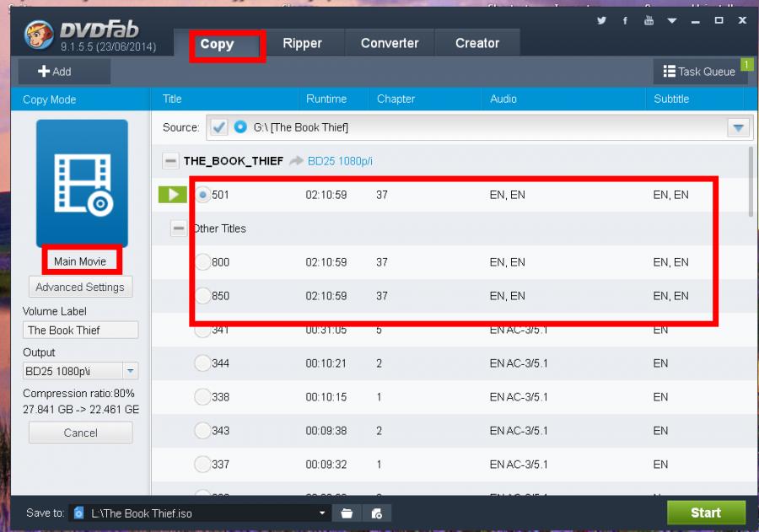Screen dimensions: 759x532
Task: Open Advanced Settings
Action: coord(80,287)
